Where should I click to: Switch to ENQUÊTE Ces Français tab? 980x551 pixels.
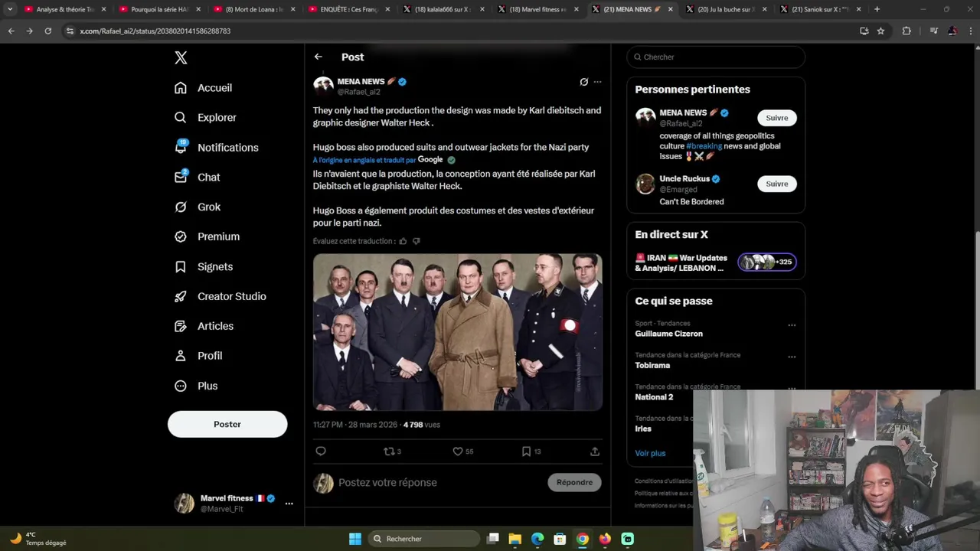point(348,9)
